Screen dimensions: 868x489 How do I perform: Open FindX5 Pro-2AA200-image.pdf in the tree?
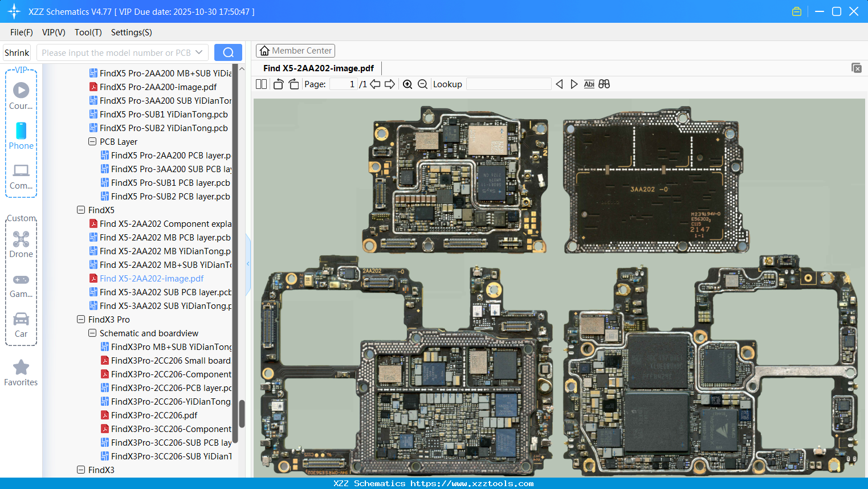153,87
